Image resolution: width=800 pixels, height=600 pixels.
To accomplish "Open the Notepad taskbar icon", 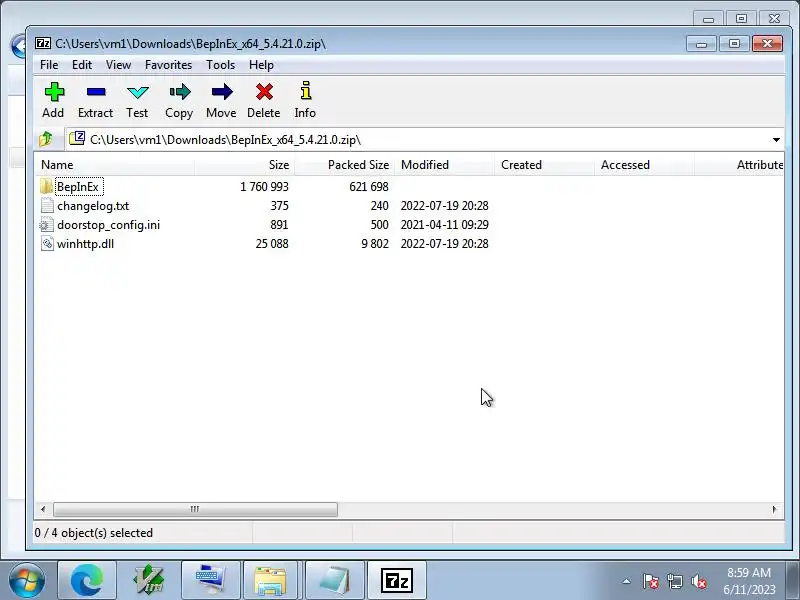I will coord(335,580).
